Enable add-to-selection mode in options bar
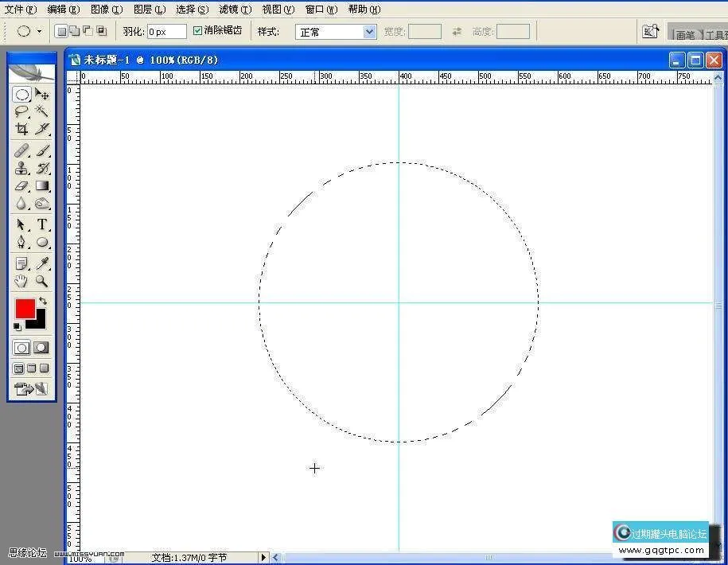Viewport: 728px width, 565px height. [74, 31]
